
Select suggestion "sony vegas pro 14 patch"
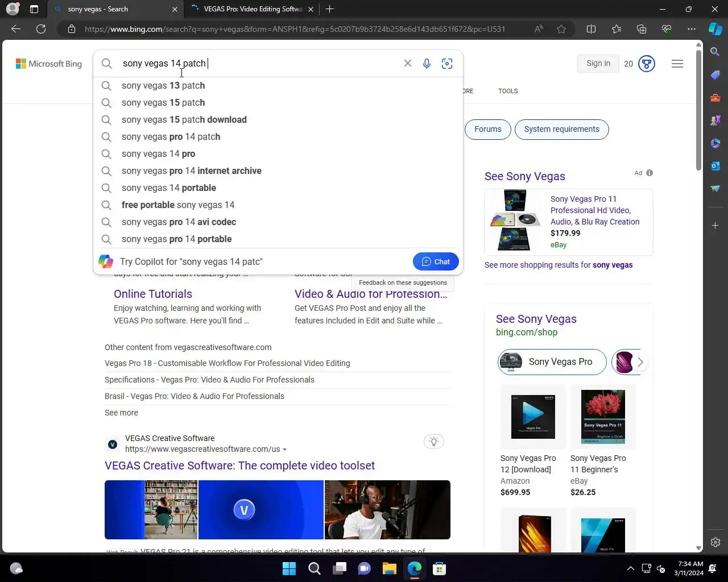278,136
